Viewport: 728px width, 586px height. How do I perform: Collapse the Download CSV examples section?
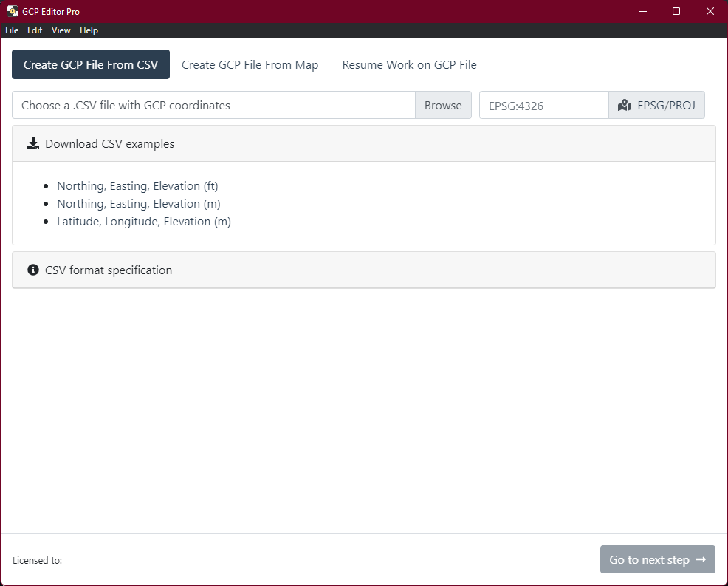(109, 143)
